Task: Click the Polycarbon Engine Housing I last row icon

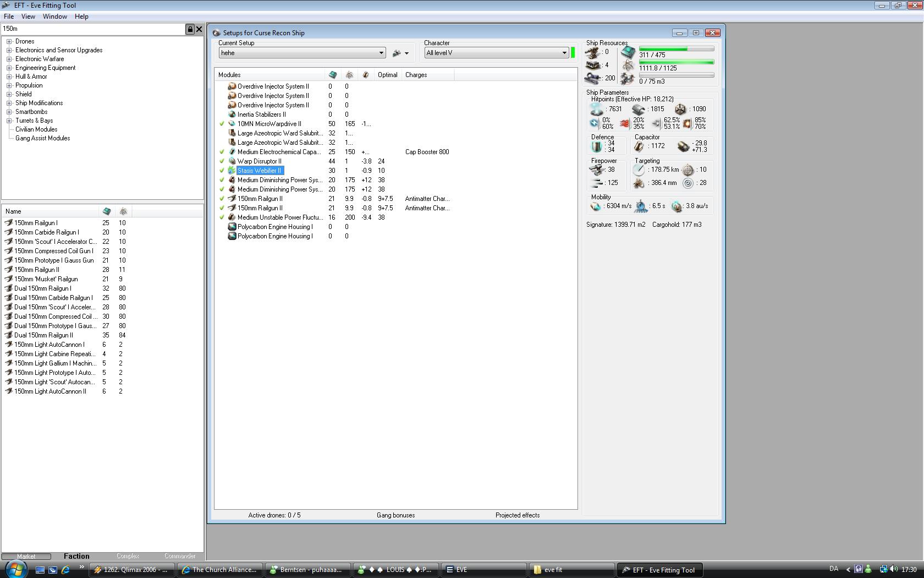Action: pos(232,236)
